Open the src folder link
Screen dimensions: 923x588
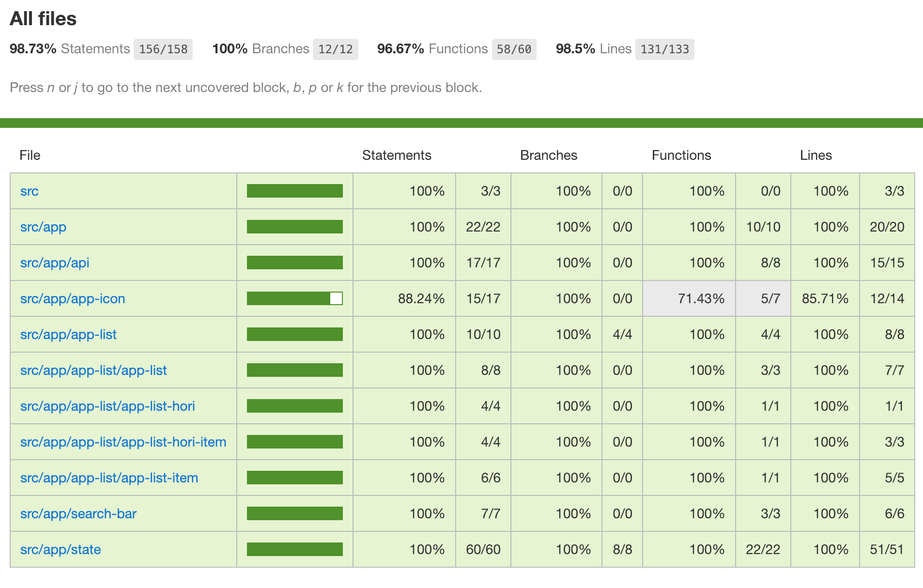pos(29,191)
